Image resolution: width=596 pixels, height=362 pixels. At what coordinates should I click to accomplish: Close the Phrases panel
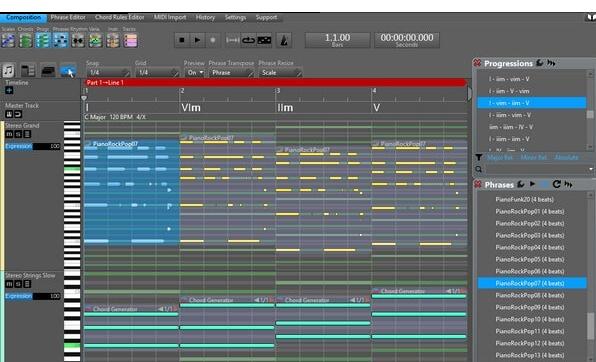point(477,184)
